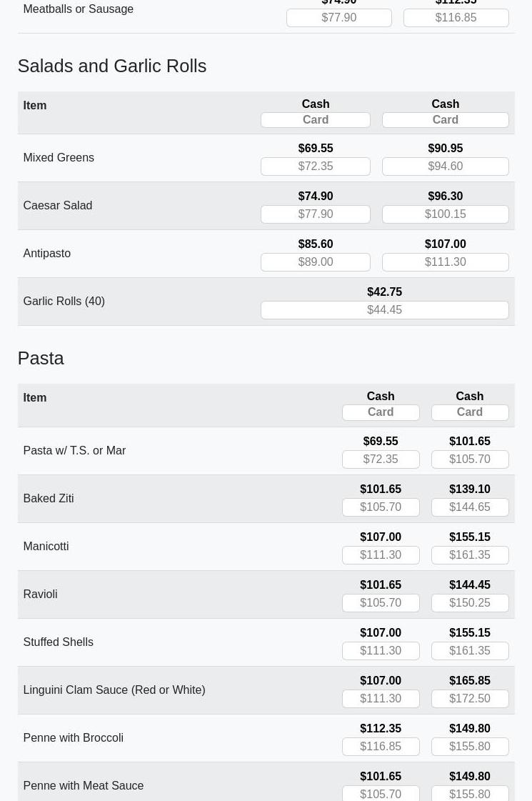Click the Stuffed Shells $111.30 card price box

point(381,651)
